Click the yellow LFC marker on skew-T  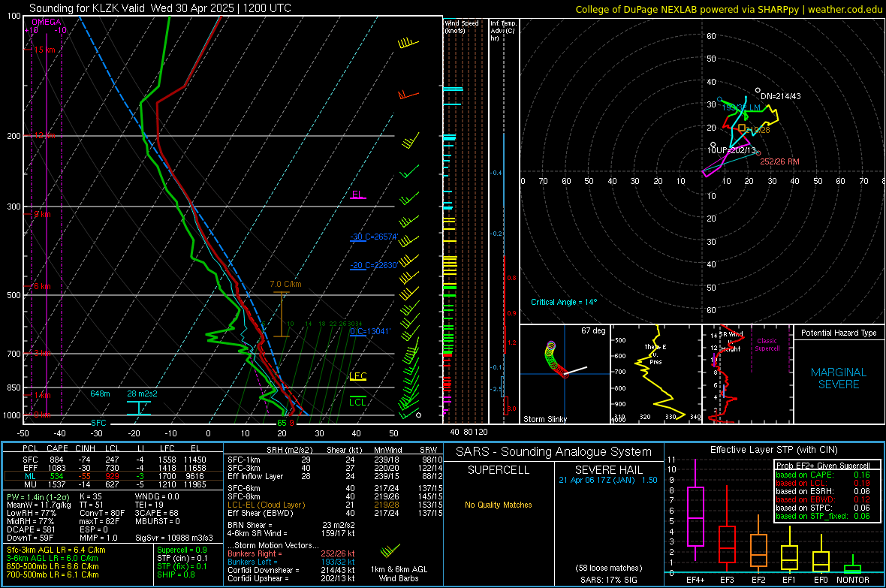click(x=357, y=376)
